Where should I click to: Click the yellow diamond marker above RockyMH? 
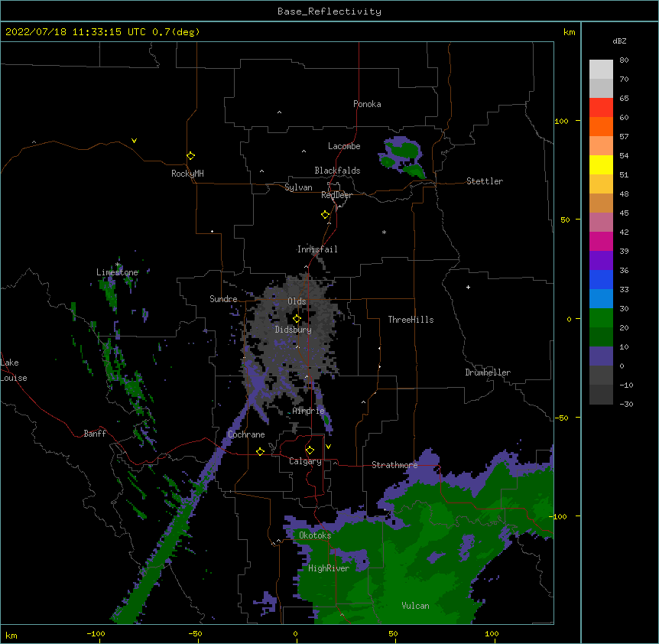tap(190, 156)
